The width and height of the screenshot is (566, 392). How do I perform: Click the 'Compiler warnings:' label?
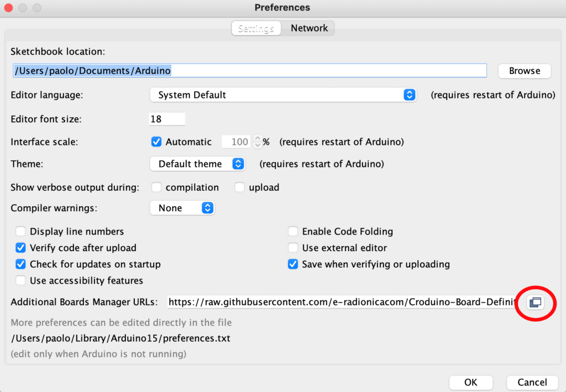[54, 208]
